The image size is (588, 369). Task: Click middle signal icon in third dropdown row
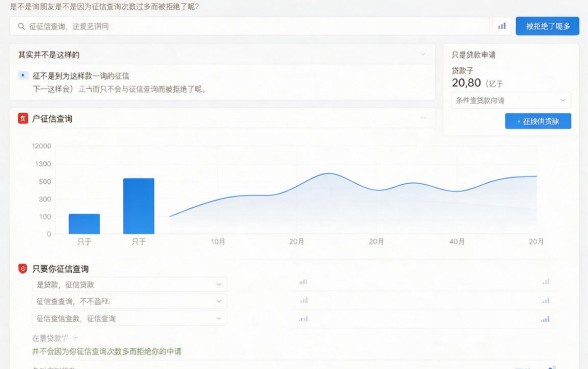tap(303, 319)
